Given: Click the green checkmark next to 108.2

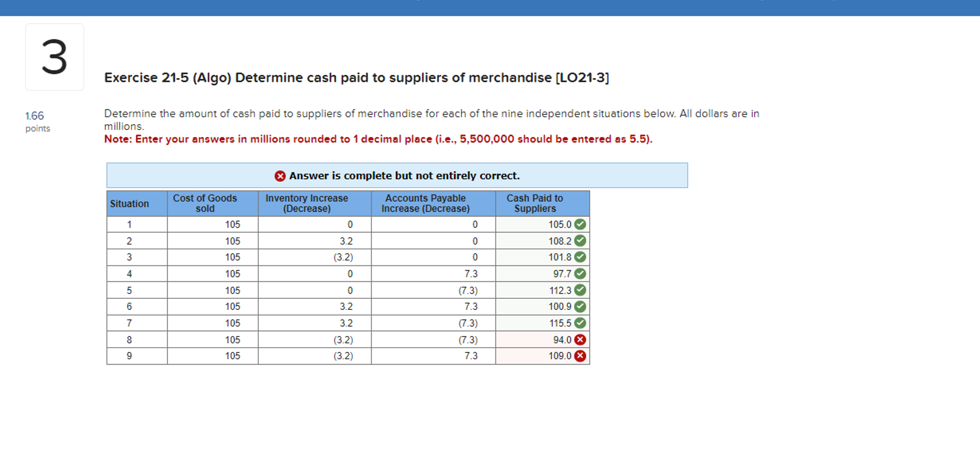Looking at the screenshot, I should click(580, 241).
